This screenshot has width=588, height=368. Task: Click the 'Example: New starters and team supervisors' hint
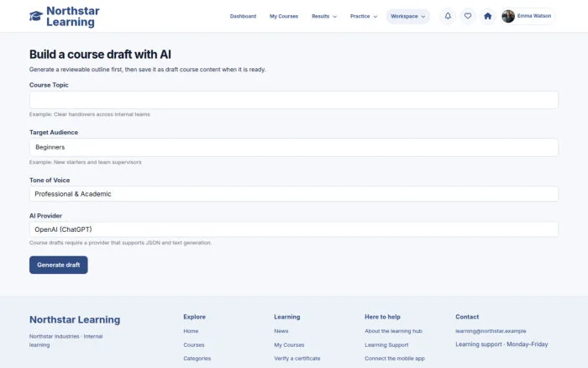[x=86, y=162]
